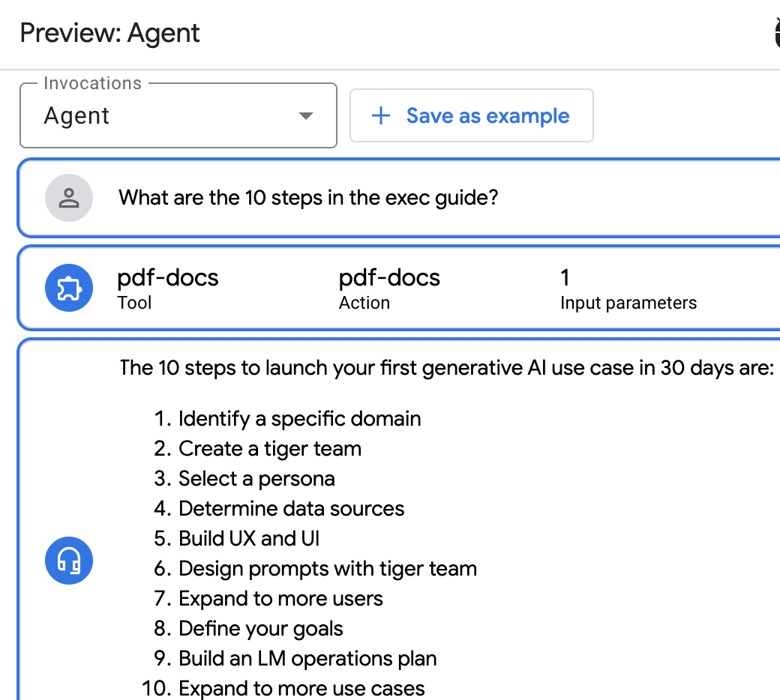780x700 pixels.
Task: Click list item 'Create a tiger team'
Action: 269,448
